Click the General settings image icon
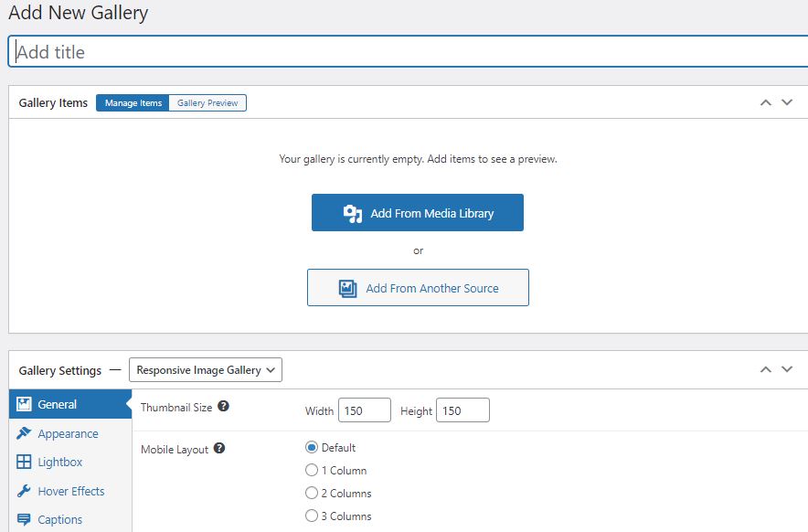The height and width of the screenshot is (532, 808). coord(24,404)
